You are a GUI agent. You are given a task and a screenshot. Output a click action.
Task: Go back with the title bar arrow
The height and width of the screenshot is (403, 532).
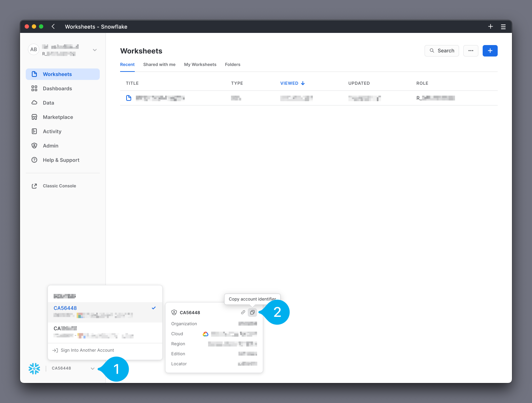(53, 26)
